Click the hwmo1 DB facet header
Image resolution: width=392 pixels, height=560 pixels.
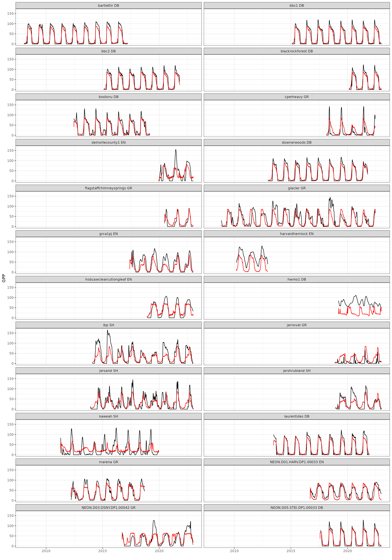click(x=296, y=279)
